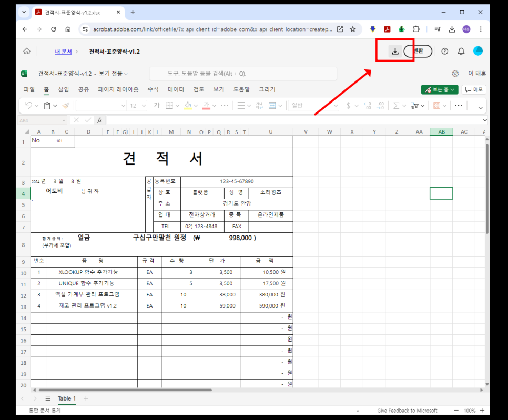
Task: Bookmark page with star icon
Action: click(353, 29)
